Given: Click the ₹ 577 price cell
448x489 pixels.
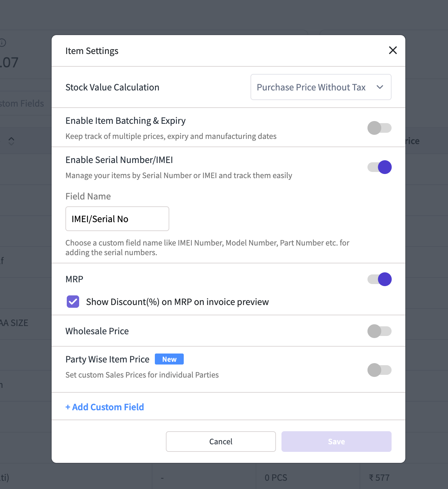Looking at the screenshot, I should (379, 478).
